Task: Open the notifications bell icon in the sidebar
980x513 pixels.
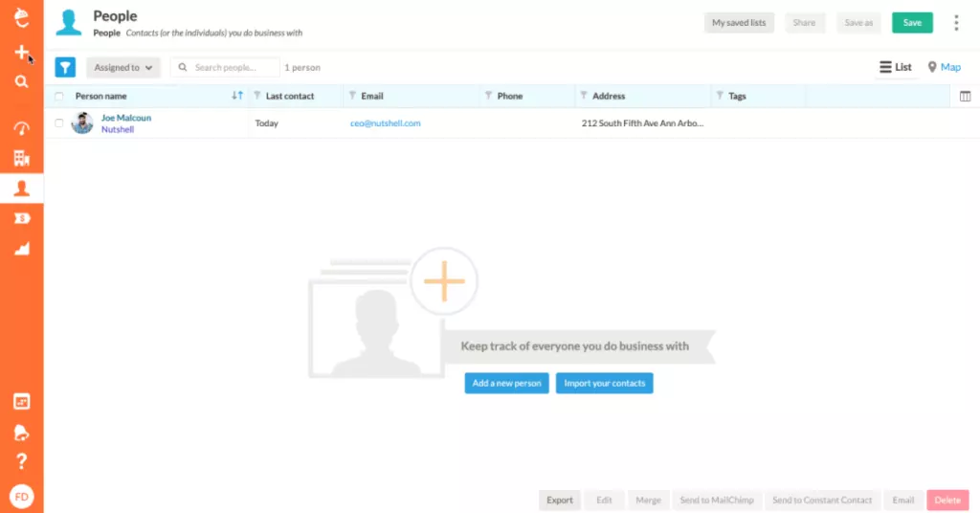Action: (x=21, y=432)
